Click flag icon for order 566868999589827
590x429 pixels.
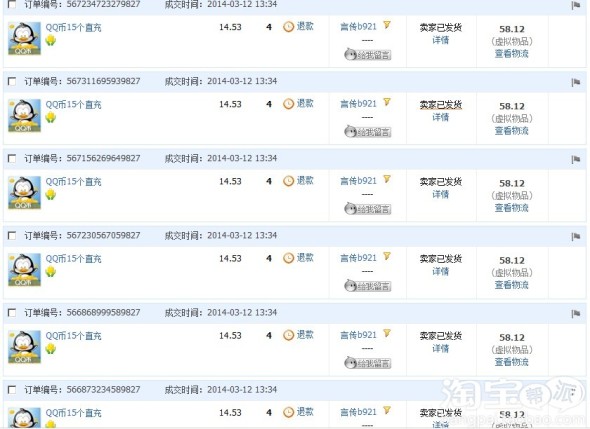click(575, 313)
